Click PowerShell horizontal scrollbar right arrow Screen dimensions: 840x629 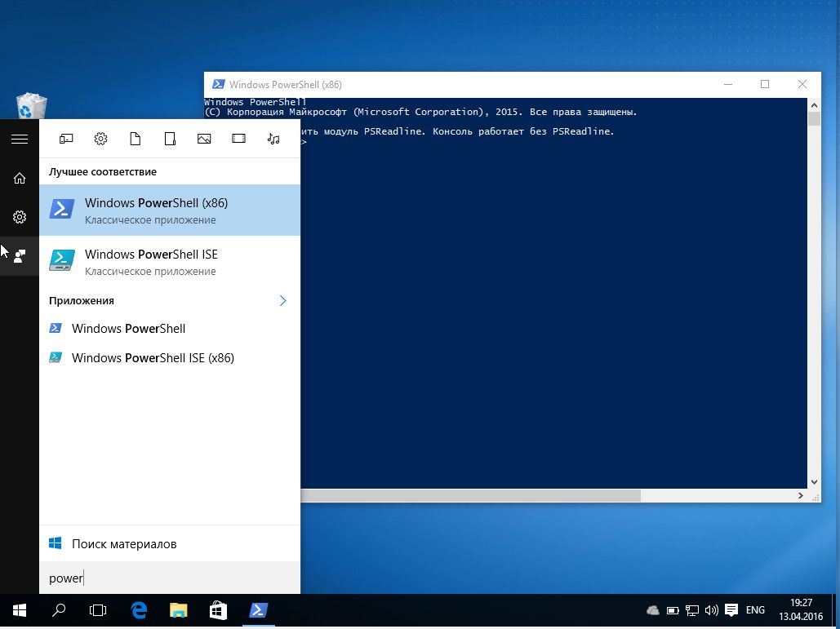(x=800, y=496)
